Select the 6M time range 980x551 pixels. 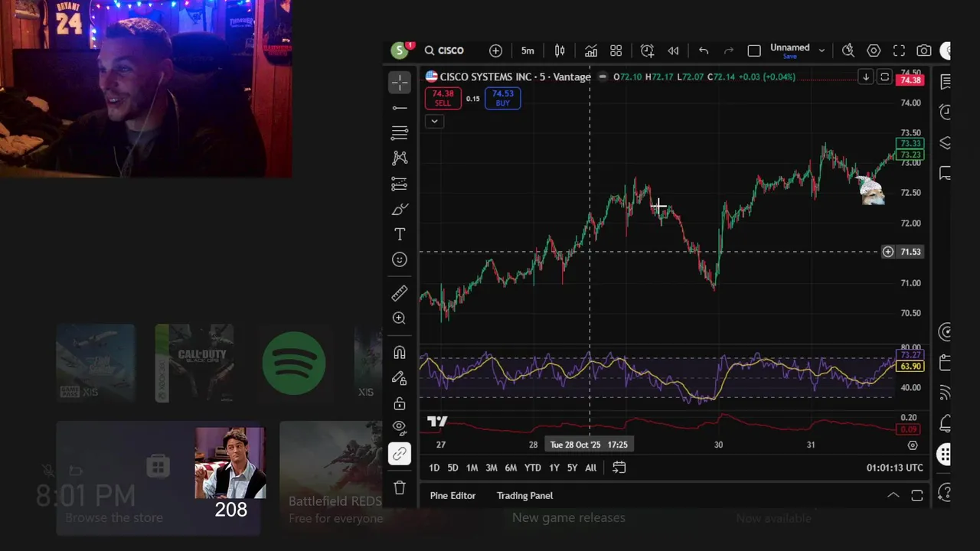[x=511, y=468]
